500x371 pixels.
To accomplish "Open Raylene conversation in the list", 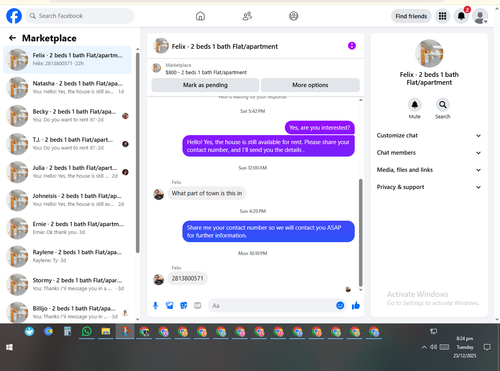I will pyautogui.click(x=67, y=256).
